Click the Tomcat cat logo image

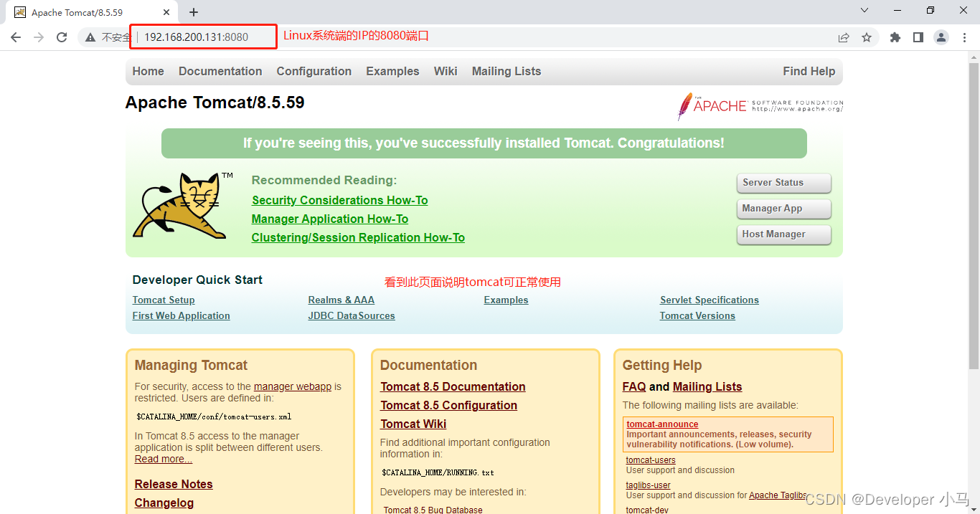[183, 206]
